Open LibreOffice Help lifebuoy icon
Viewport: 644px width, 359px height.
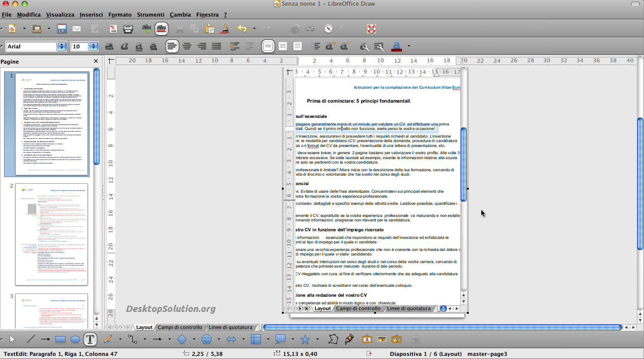point(371,29)
